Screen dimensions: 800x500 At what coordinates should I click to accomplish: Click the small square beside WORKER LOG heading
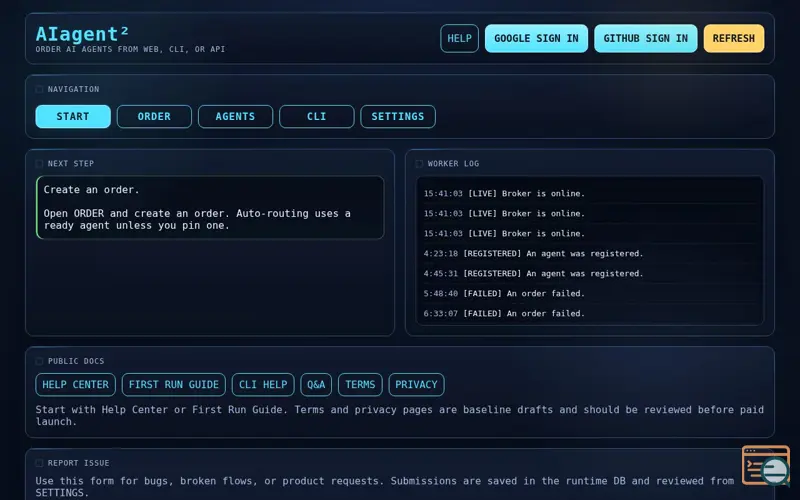(x=419, y=164)
